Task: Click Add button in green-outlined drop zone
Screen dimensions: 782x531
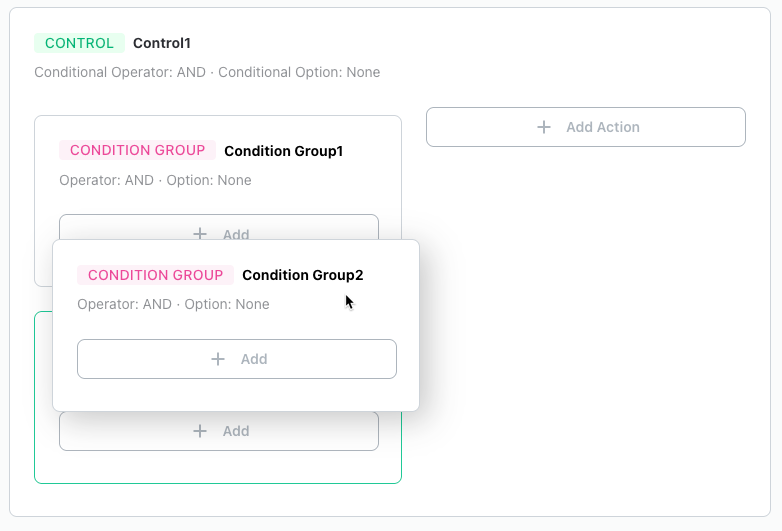Action: [219, 431]
